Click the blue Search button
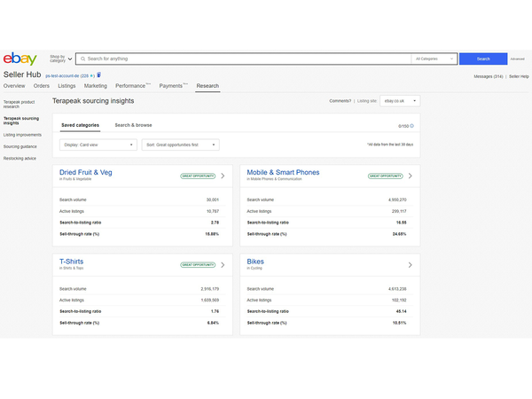The height and width of the screenshot is (399, 532). [483, 59]
